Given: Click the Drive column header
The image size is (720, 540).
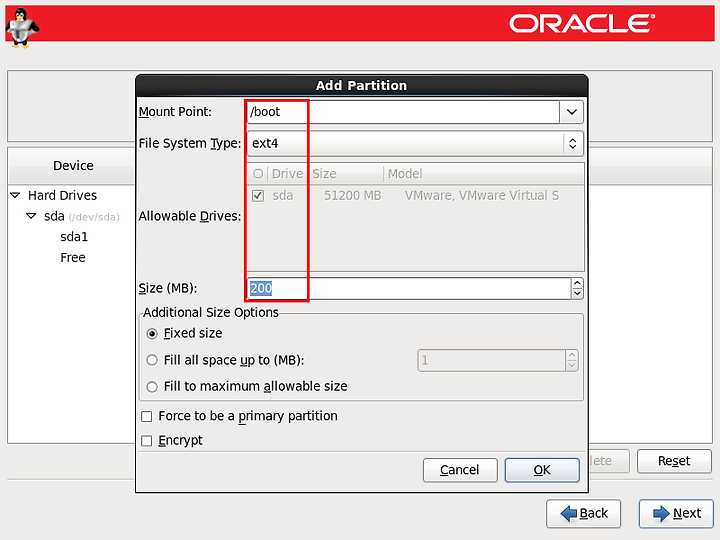Looking at the screenshot, I should 287,174.
